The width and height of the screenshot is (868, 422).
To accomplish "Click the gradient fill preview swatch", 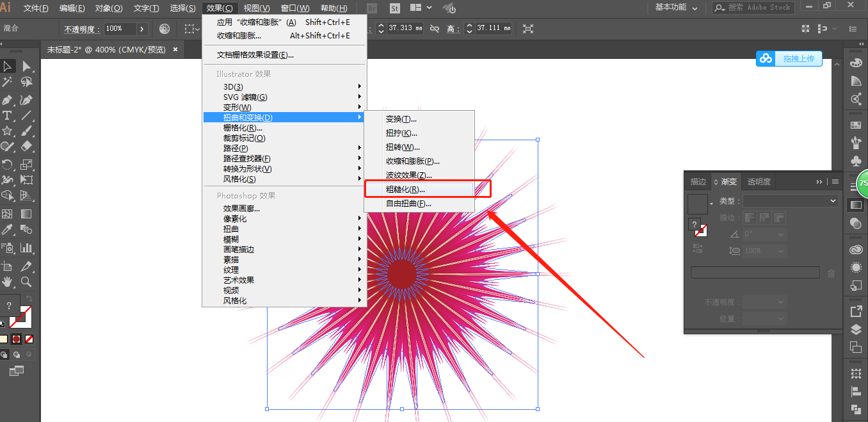I will coord(697,204).
